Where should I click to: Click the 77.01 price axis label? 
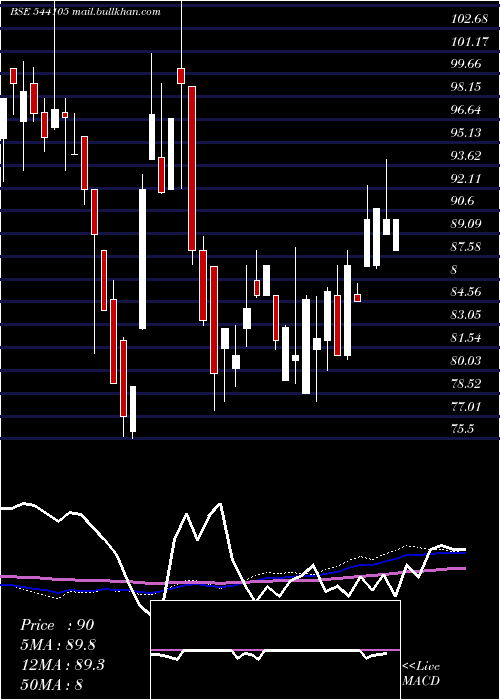tap(466, 406)
